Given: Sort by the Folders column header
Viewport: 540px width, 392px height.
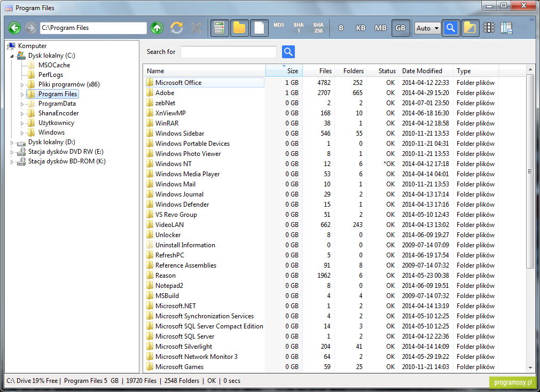Looking at the screenshot, I should click(x=350, y=70).
